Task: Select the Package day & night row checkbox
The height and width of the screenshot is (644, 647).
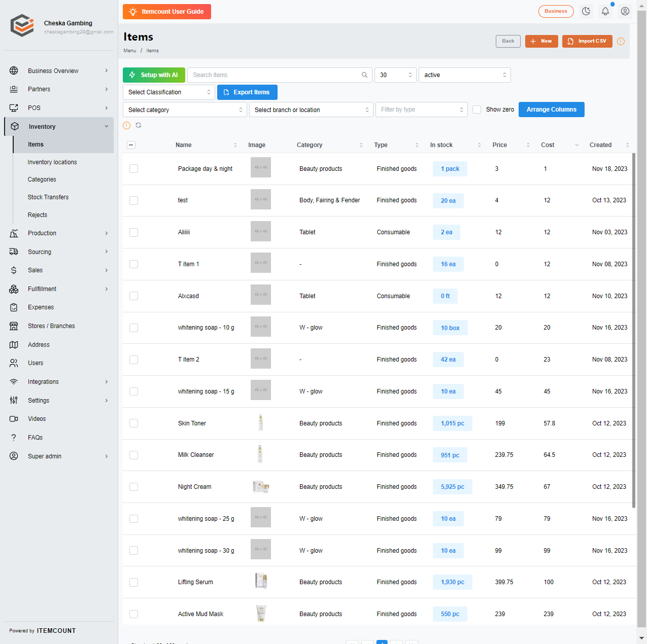Action: (x=133, y=169)
